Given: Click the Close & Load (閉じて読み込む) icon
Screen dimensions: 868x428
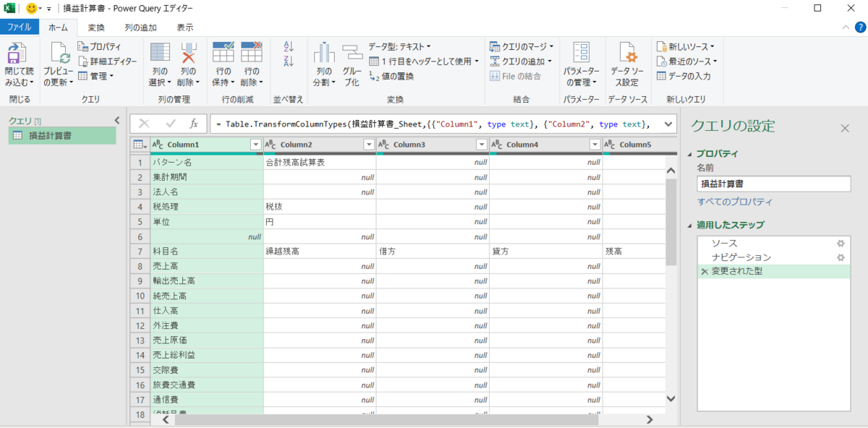Looking at the screenshot, I should pyautogui.click(x=17, y=54).
